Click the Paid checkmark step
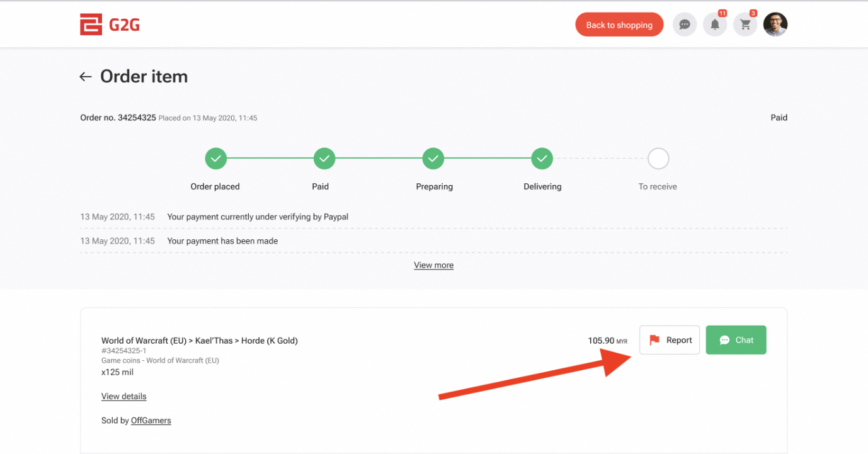The width and height of the screenshot is (868, 454). [324, 159]
